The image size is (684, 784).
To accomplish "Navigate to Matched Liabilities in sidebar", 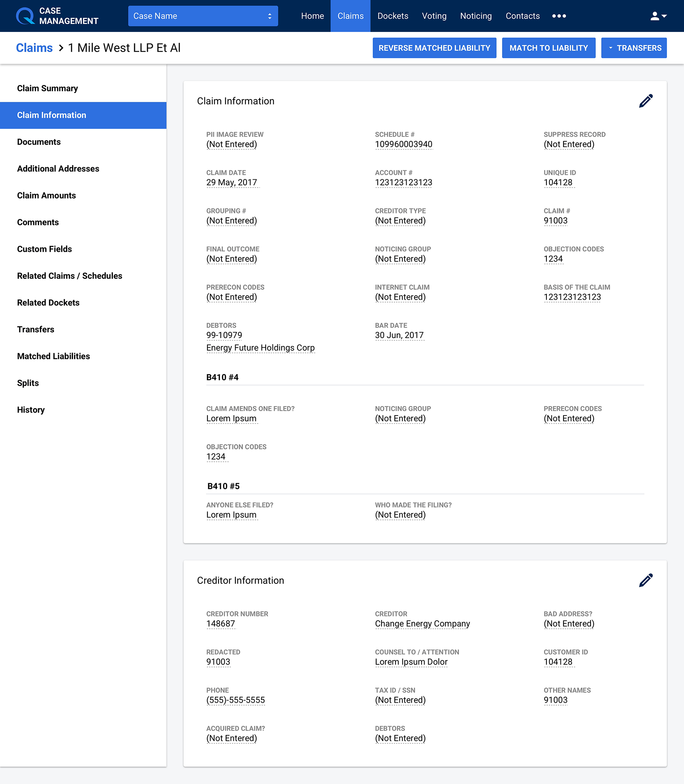I will [54, 356].
